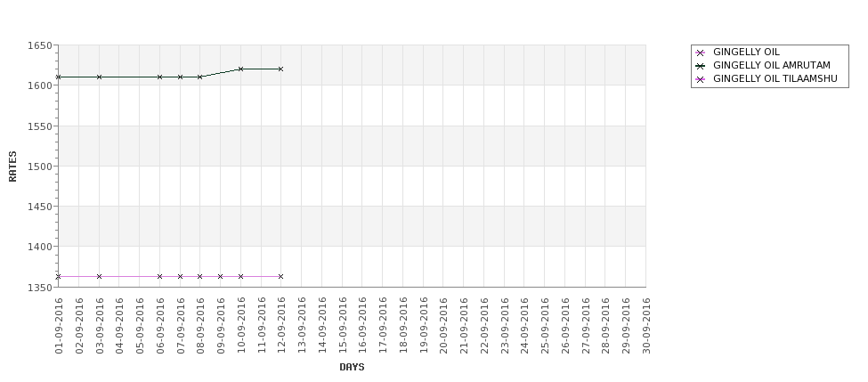The width and height of the screenshot is (868, 382).
Task: Select the pink lower line point on 09-09-2016
Action: pyautogui.click(x=220, y=276)
